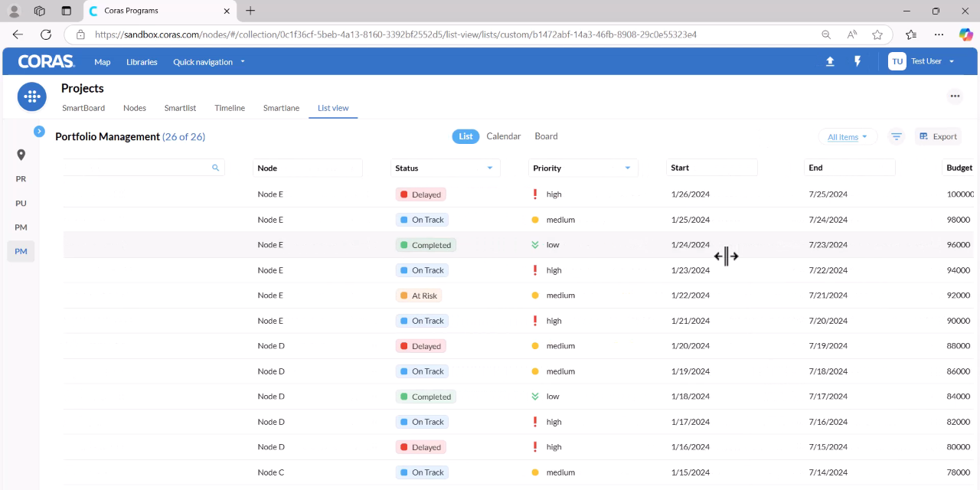Click the filter lines icon

pos(897,136)
